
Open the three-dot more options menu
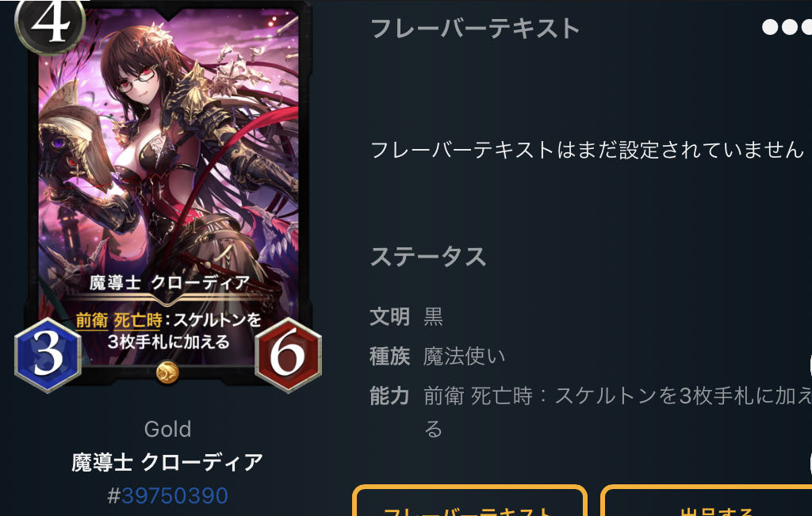pyautogui.click(x=787, y=27)
